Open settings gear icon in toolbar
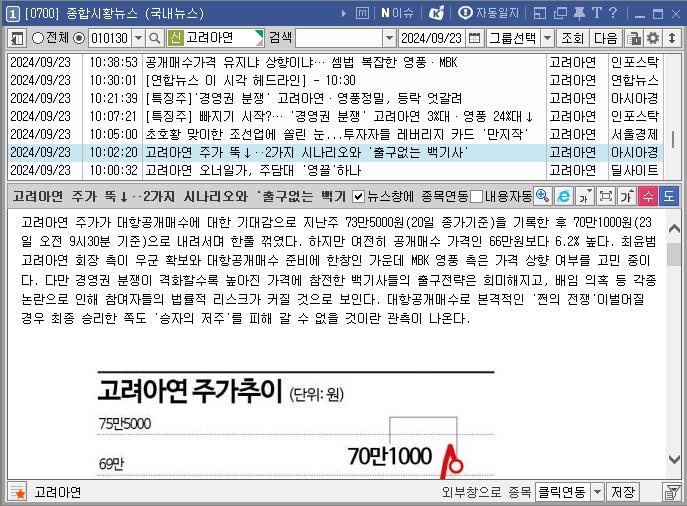Viewport: 687px width, 506px height. pyautogui.click(x=653, y=38)
